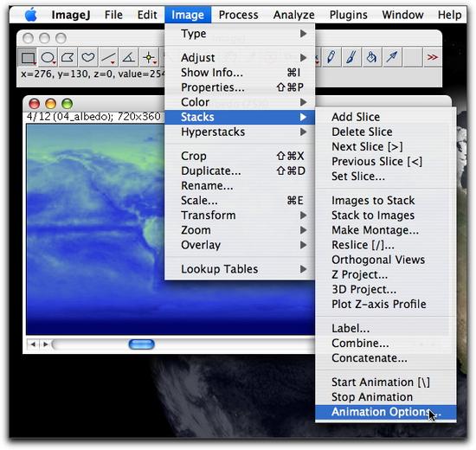
Task: Select the Paintbrush tool
Action: pos(351,57)
